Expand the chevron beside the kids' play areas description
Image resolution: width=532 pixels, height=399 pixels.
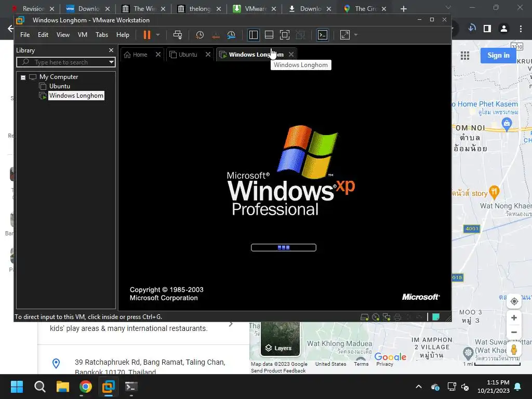[231, 324]
